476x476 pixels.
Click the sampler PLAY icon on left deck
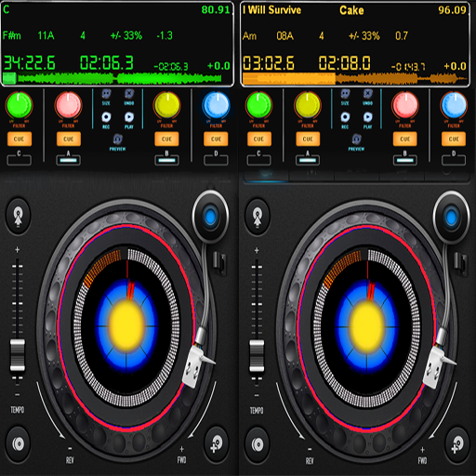[129, 117]
